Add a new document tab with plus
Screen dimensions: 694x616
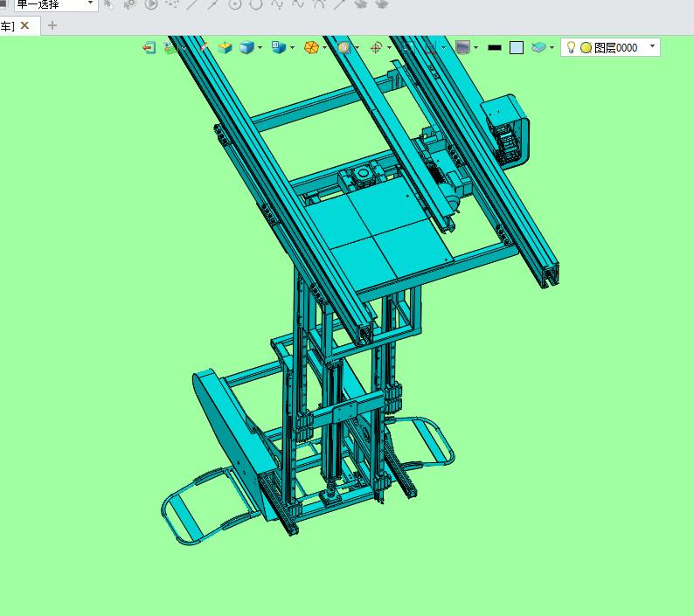(52, 25)
